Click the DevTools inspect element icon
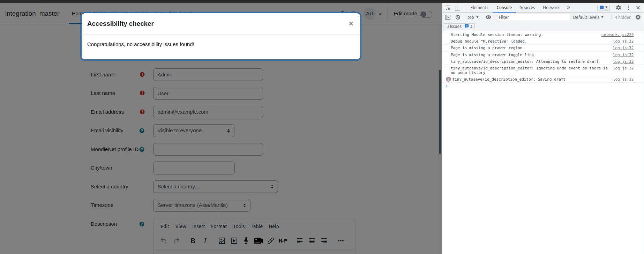This screenshot has height=254, width=644. coord(448,8)
